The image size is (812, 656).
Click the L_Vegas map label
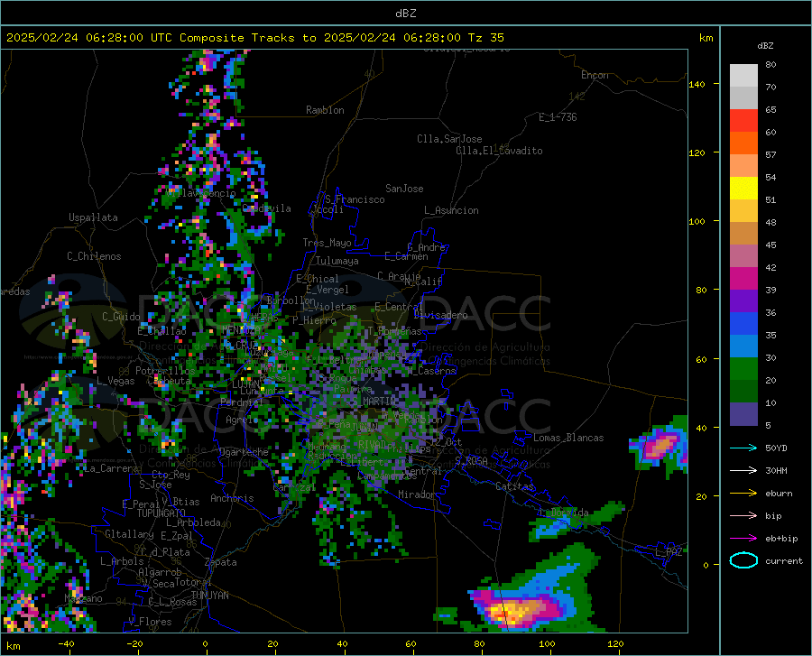[115, 381]
